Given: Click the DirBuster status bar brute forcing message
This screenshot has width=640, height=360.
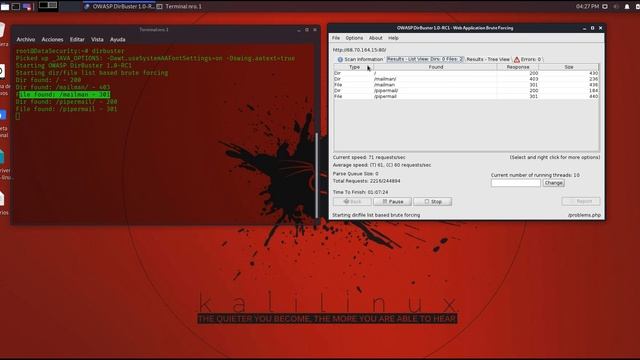Looking at the screenshot, I should [x=376, y=215].
